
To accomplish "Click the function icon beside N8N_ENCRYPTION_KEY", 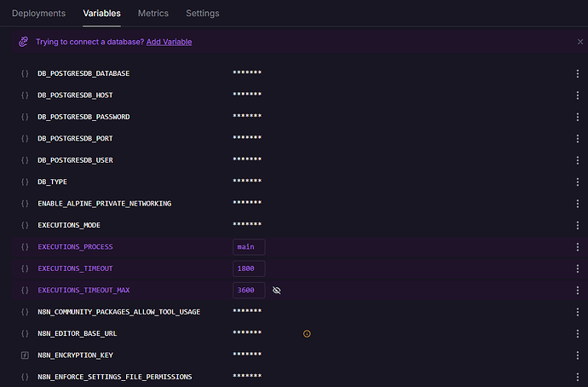I will [25, 355].
